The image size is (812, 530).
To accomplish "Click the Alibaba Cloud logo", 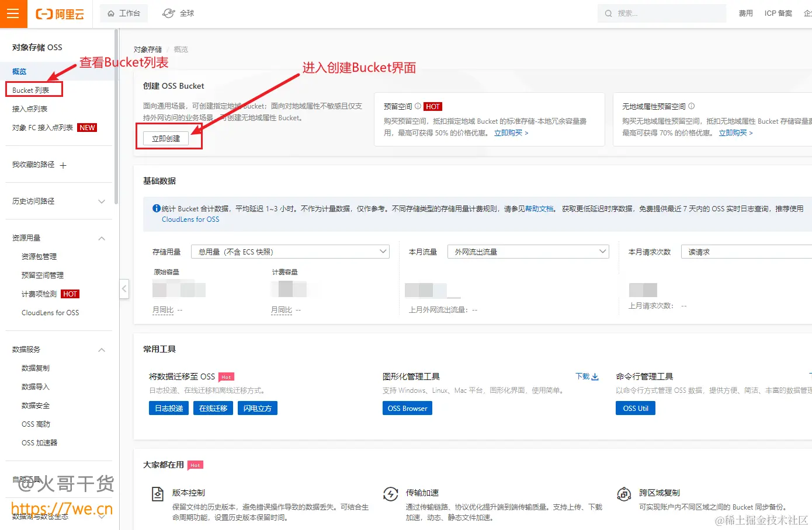I will pyautogui.click(x=60, y=14).
